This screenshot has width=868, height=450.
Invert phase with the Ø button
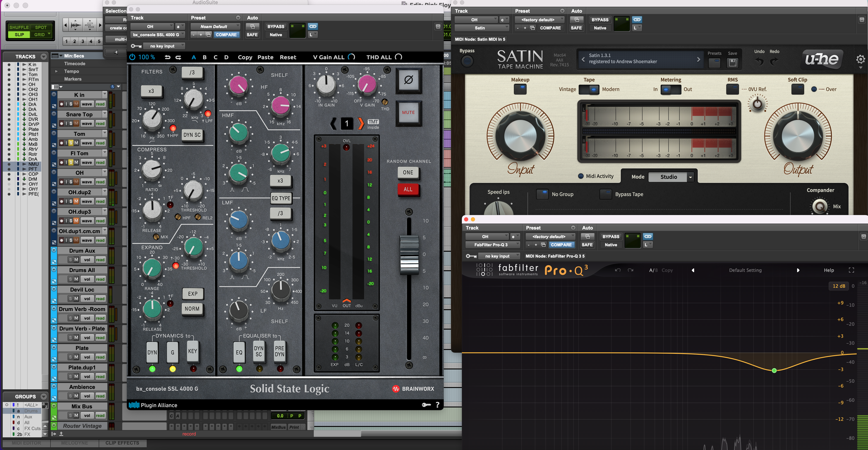(x=408, y=80)
